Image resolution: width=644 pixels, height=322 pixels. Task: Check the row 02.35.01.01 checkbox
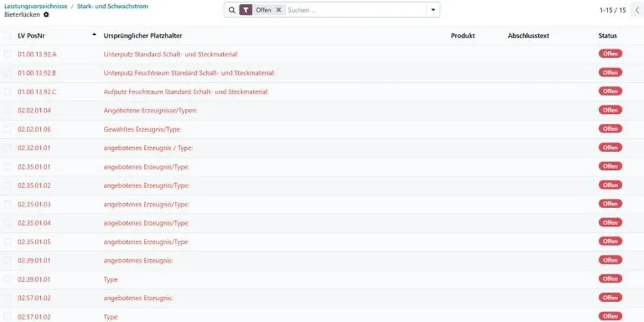click(x=8, y=167)
